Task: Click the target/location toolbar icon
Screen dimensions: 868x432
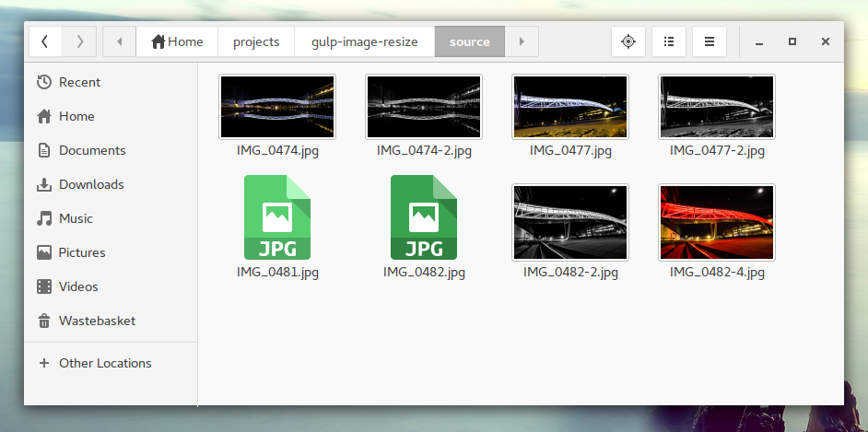Action: (x=628, y=41)
